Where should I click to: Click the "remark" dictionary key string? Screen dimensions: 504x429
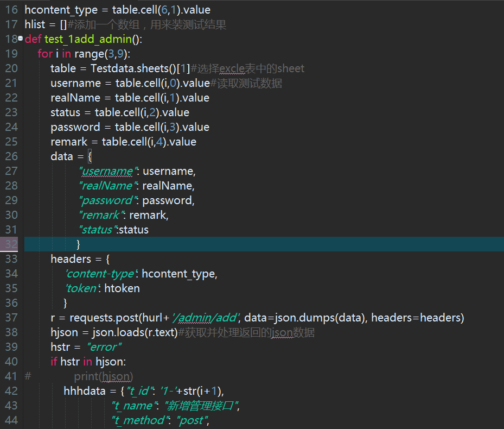pos(102,215)
